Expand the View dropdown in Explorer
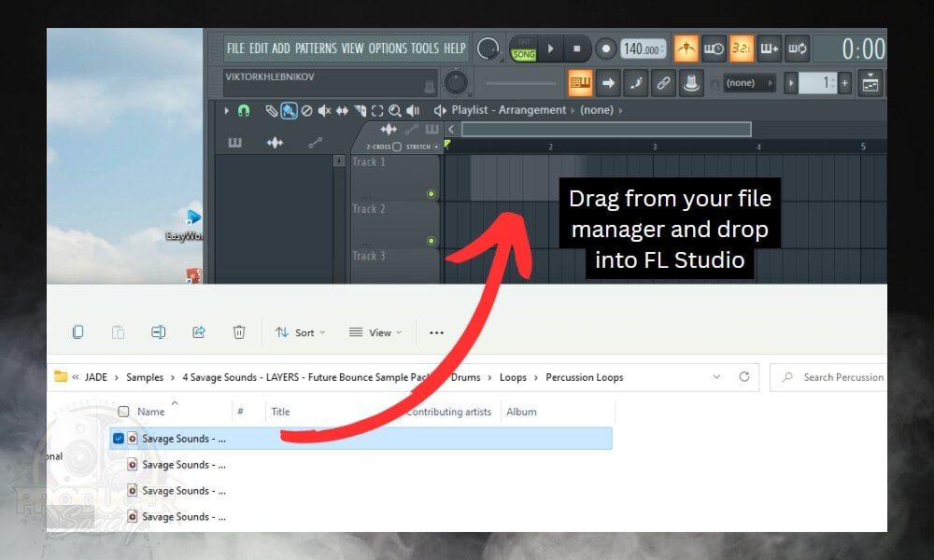 pos(375,332)
